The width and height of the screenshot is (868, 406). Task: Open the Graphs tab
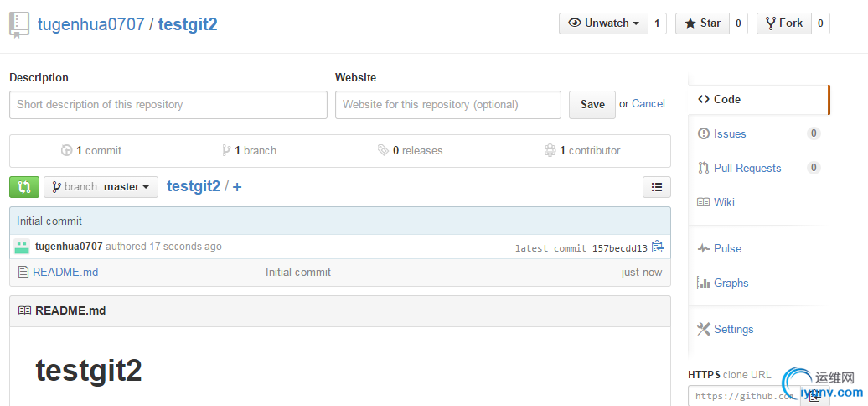[731, 283]
